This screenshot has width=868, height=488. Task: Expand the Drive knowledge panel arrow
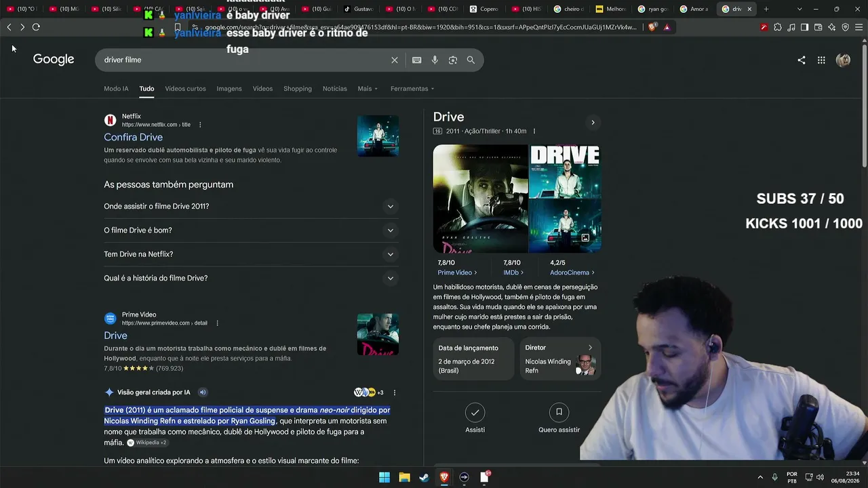(593, 123)
